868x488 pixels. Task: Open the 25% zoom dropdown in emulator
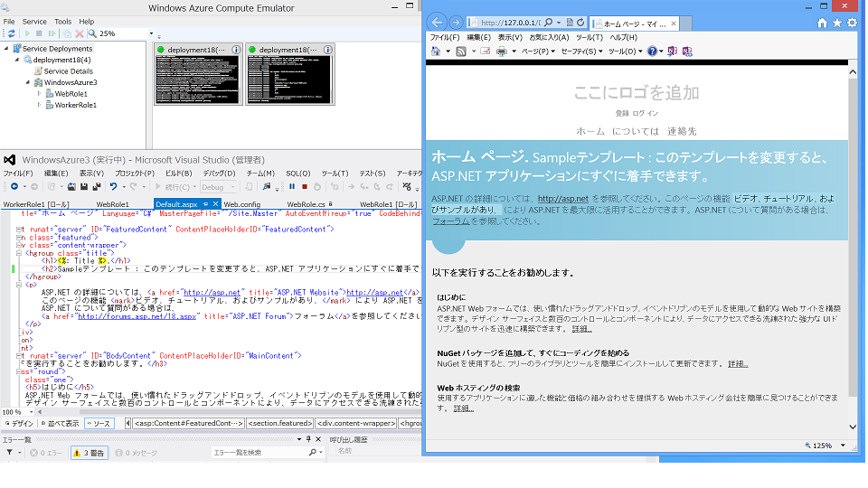150,33
